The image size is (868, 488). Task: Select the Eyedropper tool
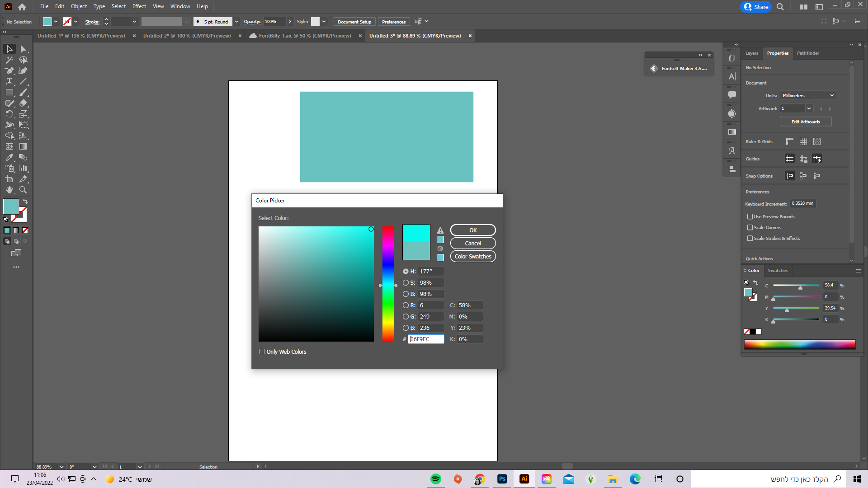click(9, 157)
